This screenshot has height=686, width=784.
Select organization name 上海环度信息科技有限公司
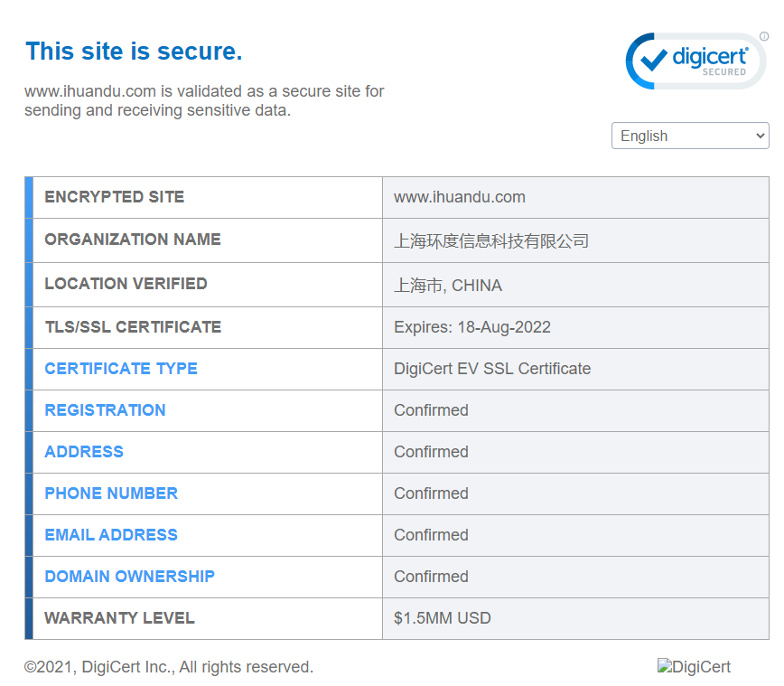click(491, 241)
